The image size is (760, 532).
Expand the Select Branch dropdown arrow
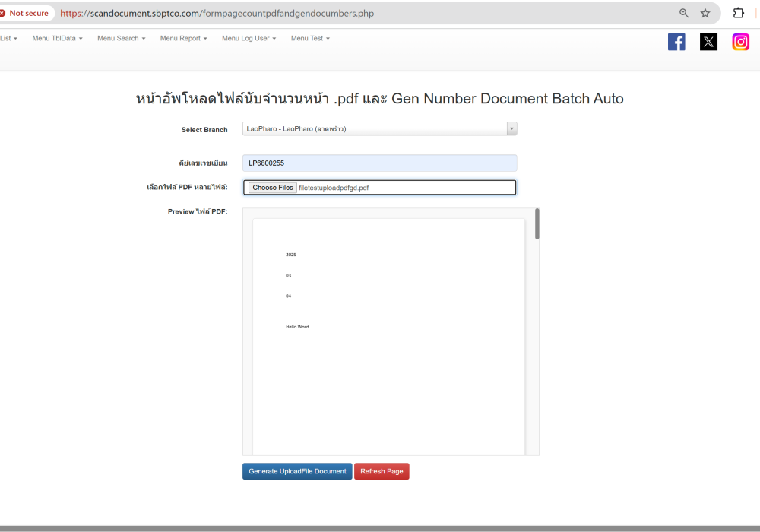[x=511, y=129]
